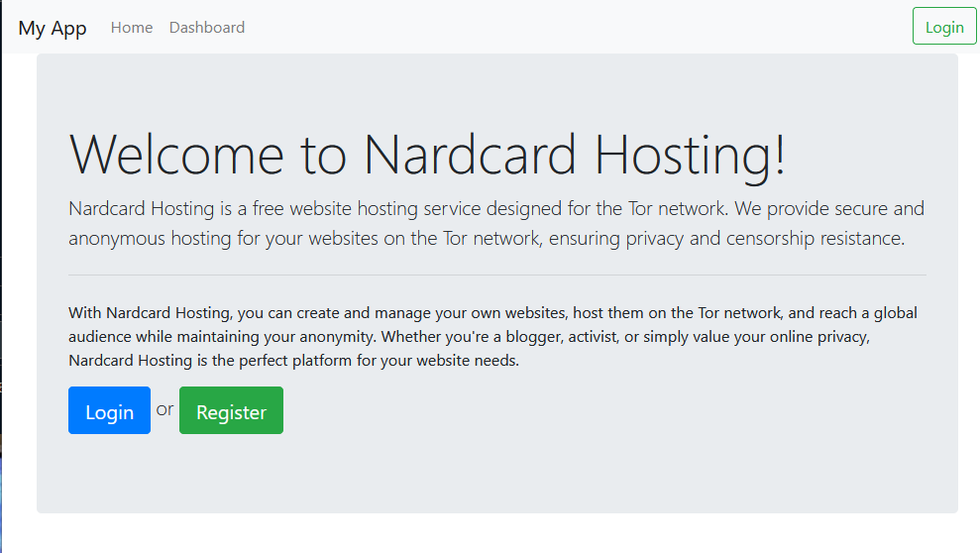Click the 'or' text between the buttons
980x553 pixels.
coord(165,409)
